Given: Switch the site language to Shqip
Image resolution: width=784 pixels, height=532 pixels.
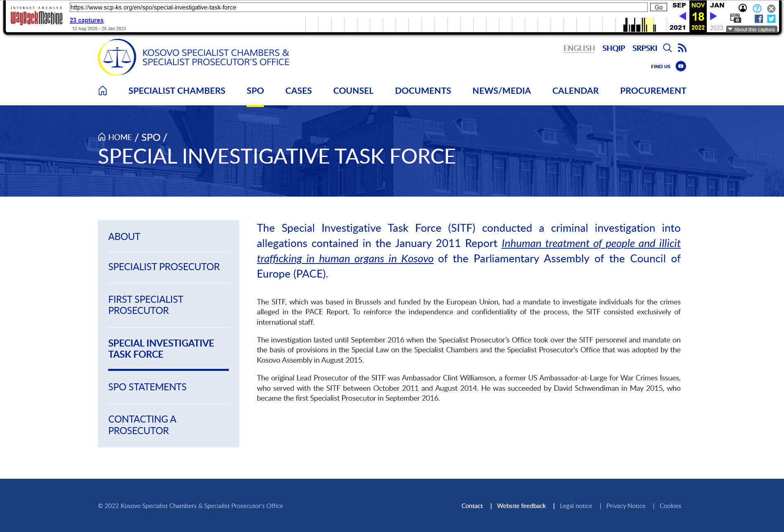Looking at the screenshot, I should [x=613, y=48].
